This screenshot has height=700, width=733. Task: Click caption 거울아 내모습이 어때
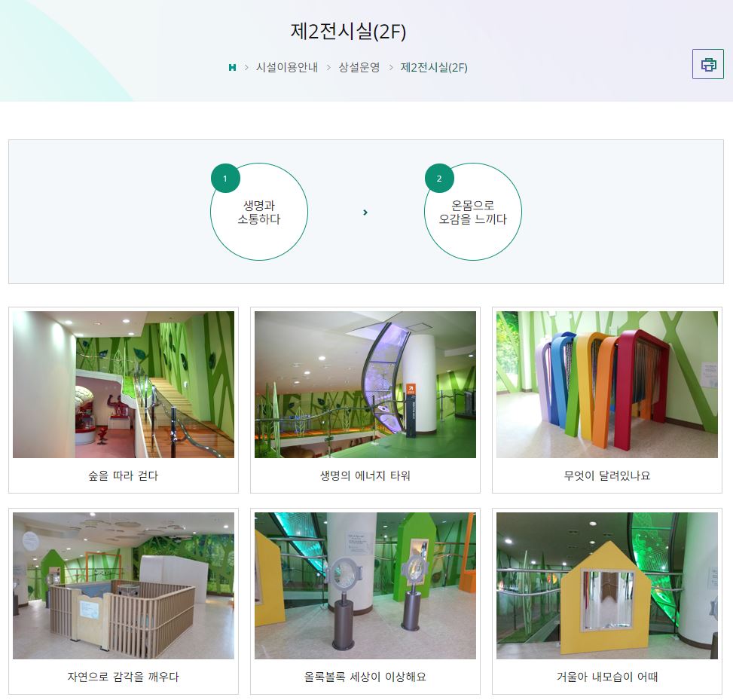pos(606,677)
